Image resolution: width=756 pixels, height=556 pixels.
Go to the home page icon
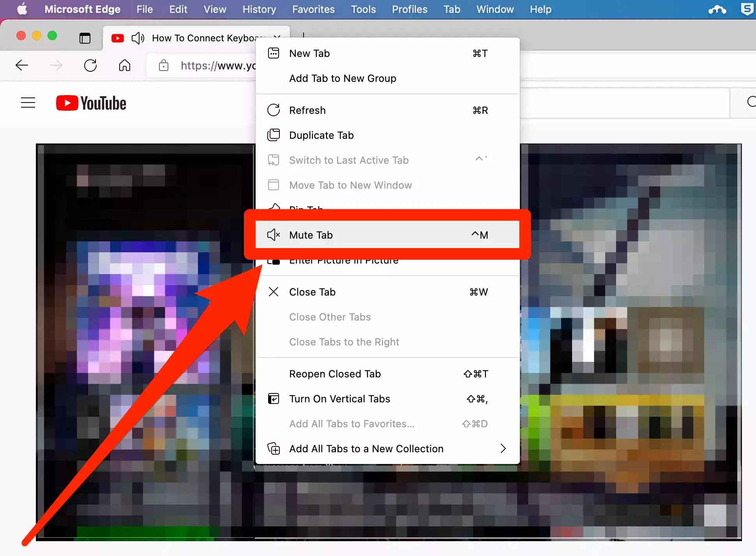(124, 65)
